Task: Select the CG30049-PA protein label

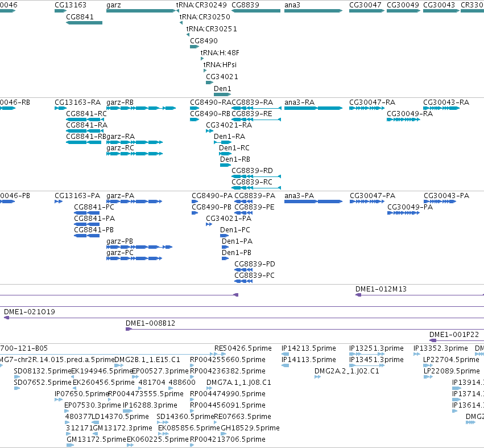Action: (410, 207)
